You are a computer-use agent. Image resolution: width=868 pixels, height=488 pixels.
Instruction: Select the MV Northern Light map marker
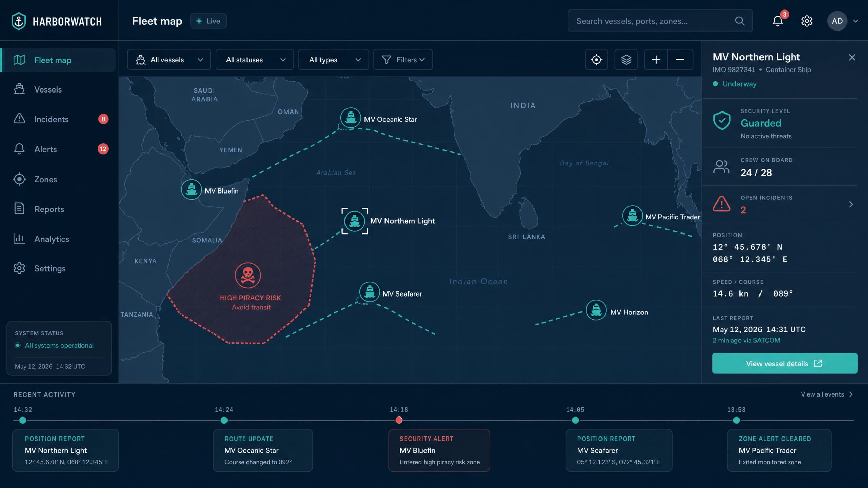(354, 221)
